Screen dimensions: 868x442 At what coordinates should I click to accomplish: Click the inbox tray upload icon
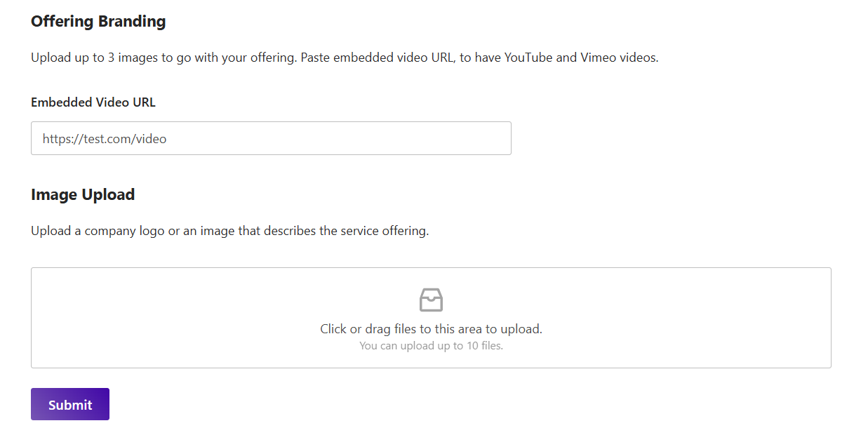click(431, 300)
